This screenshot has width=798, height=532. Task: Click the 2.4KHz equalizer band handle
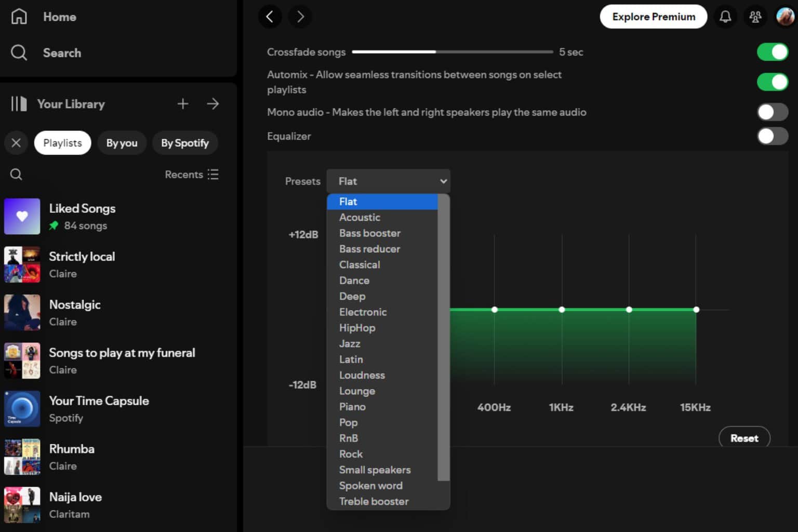(x=629, y=310)
